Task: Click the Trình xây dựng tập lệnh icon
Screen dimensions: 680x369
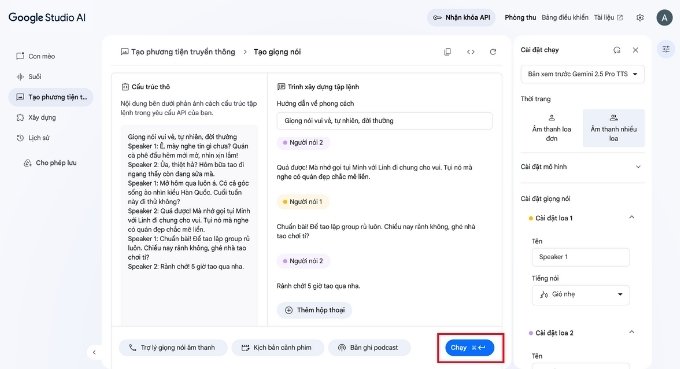Action: (x=281, y=87)
